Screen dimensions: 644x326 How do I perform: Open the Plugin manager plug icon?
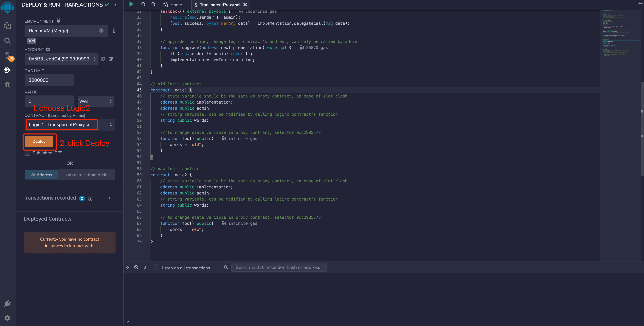7,303
